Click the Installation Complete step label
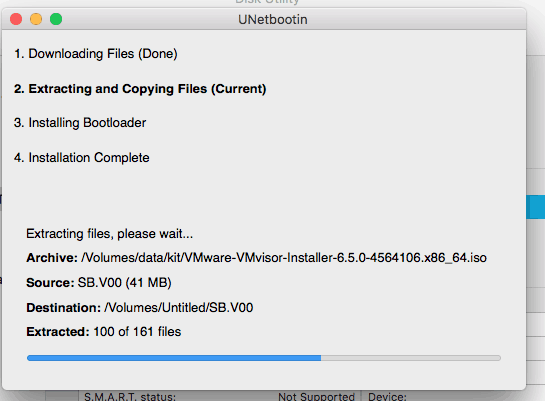Screen dimensions: 545x401 click(x=82, y=158)
